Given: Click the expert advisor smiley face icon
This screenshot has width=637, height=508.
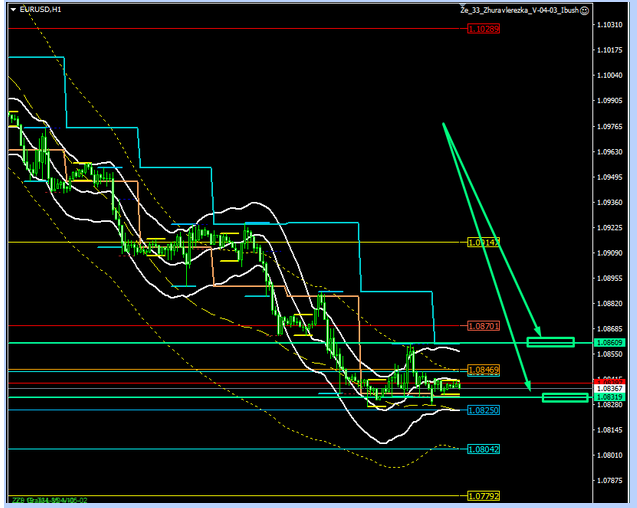Looking at the screenshot, I should [584, 11].
